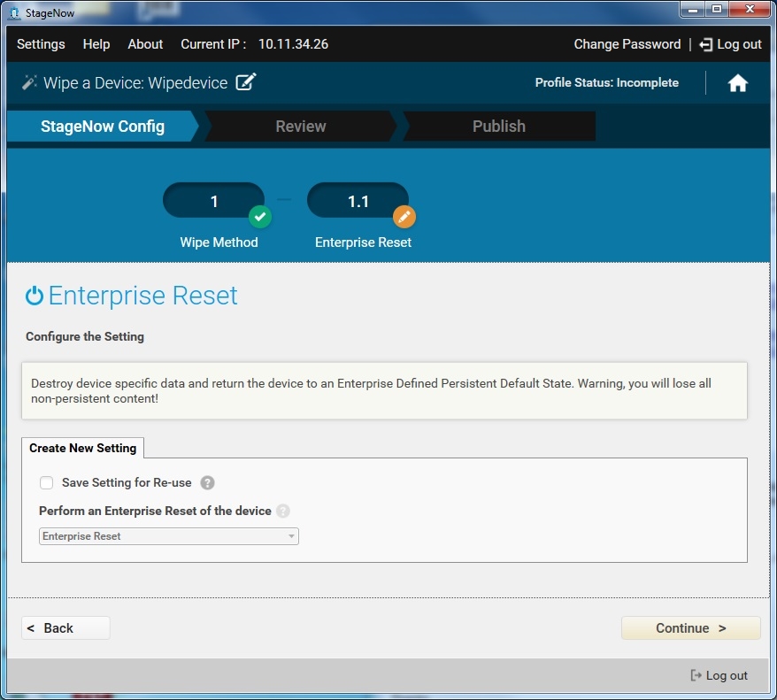
Task: Open the Help menu
Action: pyautogui.click(x=96, y=44)
